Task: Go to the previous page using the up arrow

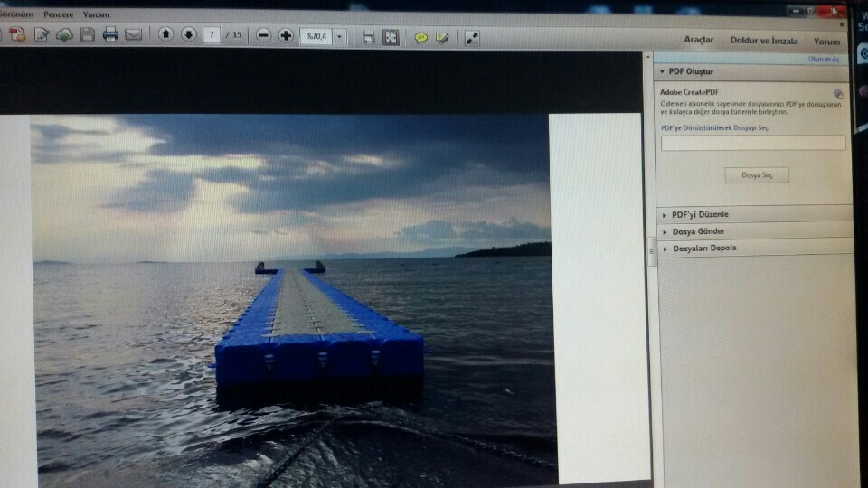Action: 165,34
